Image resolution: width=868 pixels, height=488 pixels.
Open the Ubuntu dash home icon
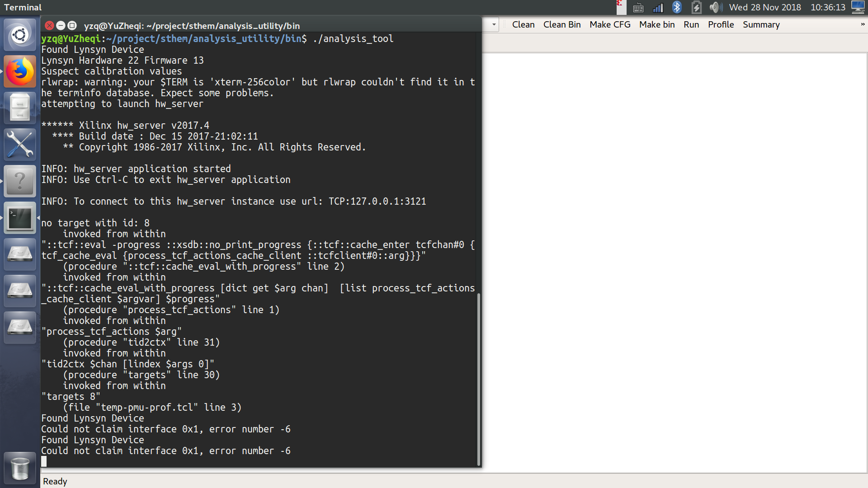(20, 35)
